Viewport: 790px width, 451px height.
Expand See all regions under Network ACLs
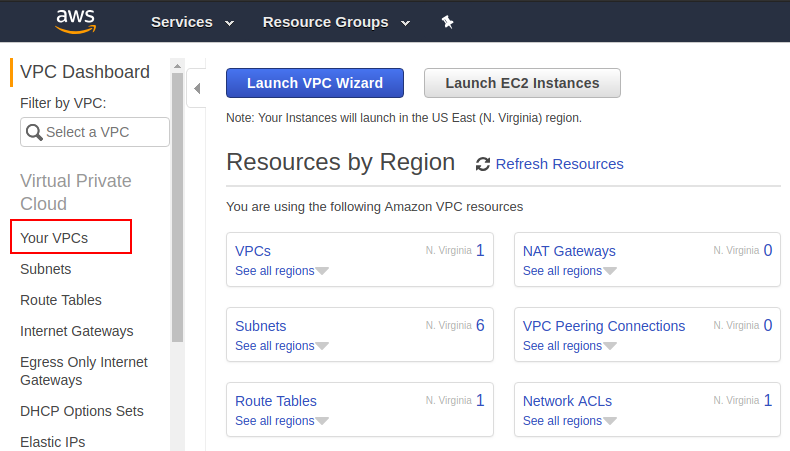tap(569, 421)
